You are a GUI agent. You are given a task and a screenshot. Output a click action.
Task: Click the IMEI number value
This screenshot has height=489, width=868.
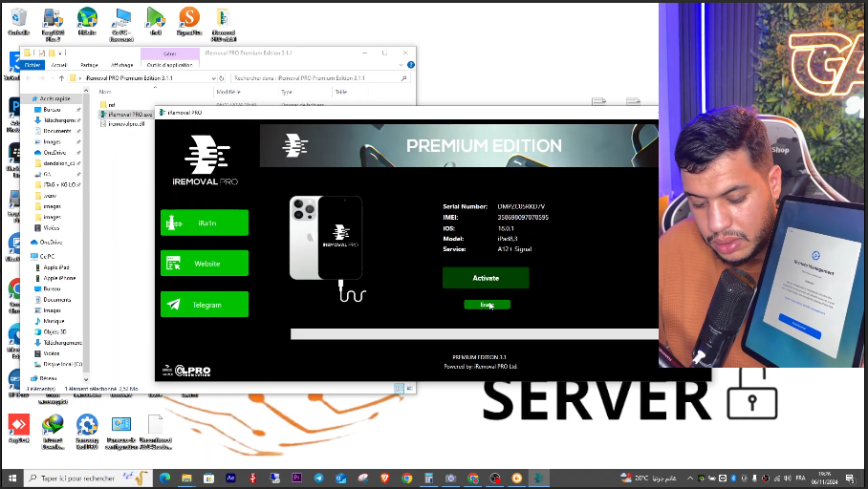[x=523, y=218]
